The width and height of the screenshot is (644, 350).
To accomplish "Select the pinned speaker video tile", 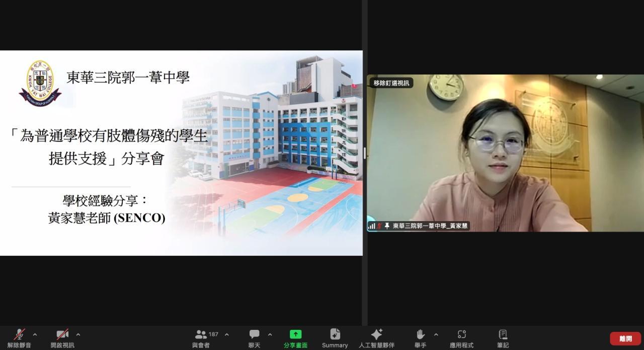I will [505, 153].
